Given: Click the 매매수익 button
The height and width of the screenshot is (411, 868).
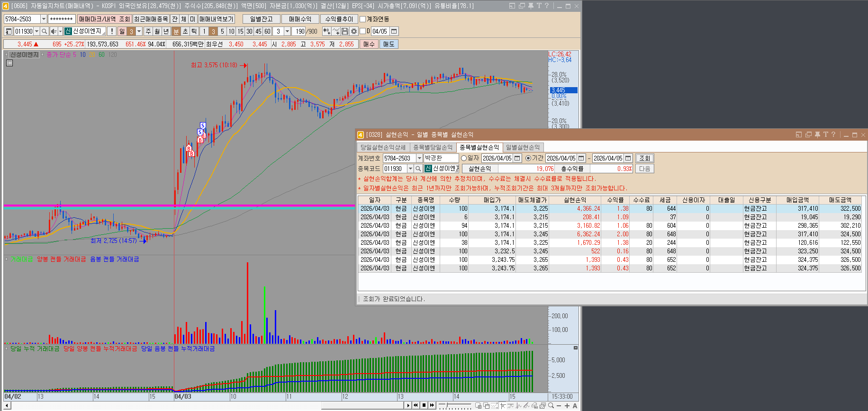Looking at the screenshot, I should point(300,19).
